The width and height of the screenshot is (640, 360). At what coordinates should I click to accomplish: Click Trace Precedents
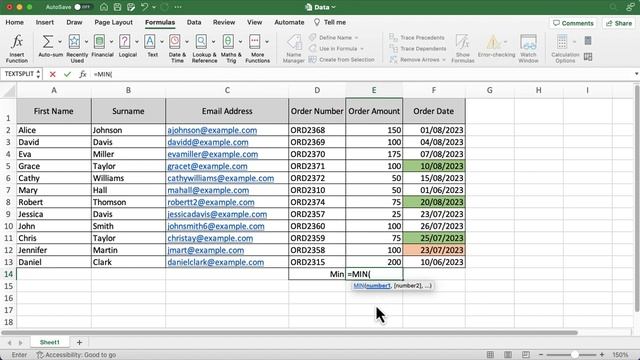coord(417,38)
